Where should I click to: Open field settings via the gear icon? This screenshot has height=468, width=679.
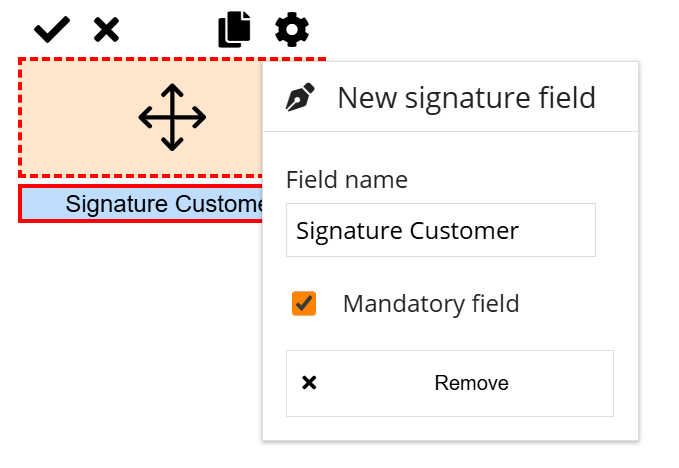click(292, 30)
